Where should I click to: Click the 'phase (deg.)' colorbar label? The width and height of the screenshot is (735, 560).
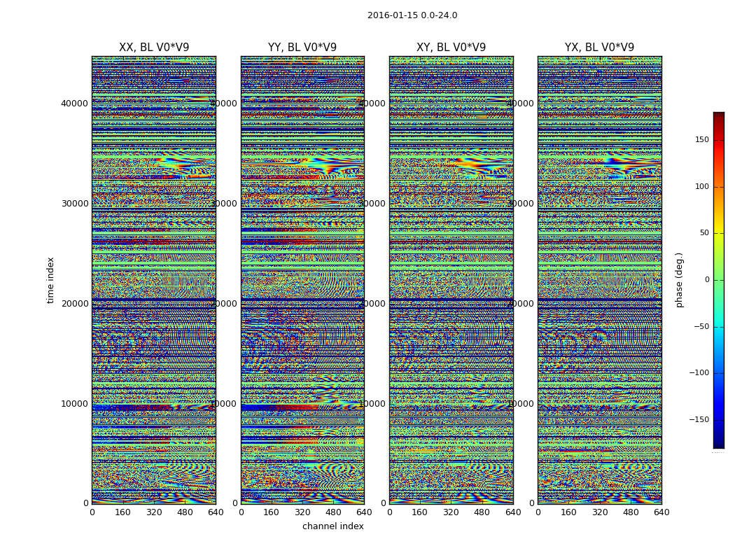tap(680, 280)
